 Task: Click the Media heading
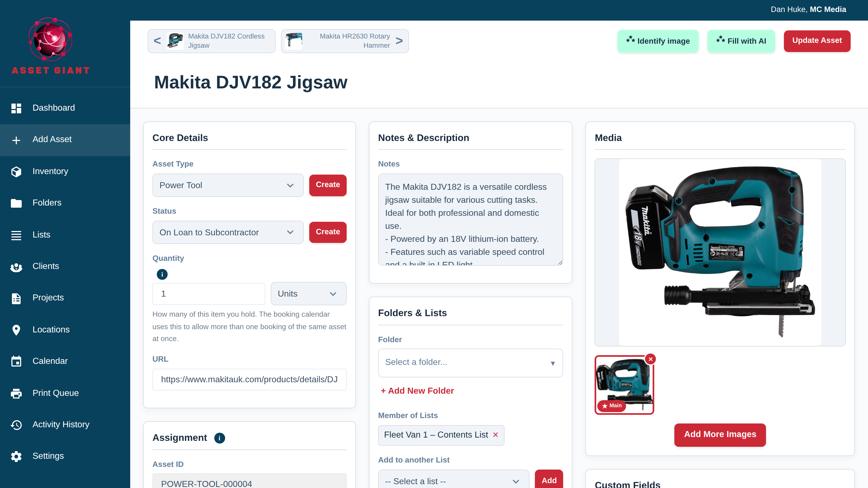click(608, 138)
